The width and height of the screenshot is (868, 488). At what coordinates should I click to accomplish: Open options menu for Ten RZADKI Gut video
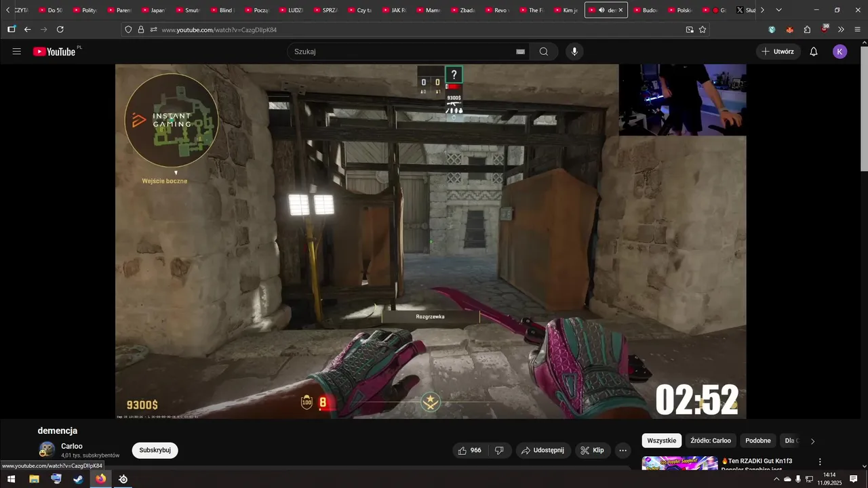[x=820, y=462]
